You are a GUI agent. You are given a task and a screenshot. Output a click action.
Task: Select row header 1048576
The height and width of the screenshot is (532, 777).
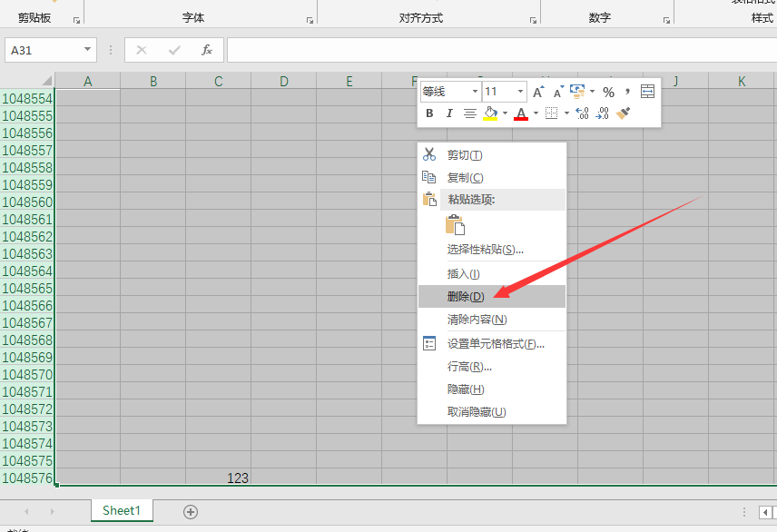pyautogui.click(x=27, y=478)
